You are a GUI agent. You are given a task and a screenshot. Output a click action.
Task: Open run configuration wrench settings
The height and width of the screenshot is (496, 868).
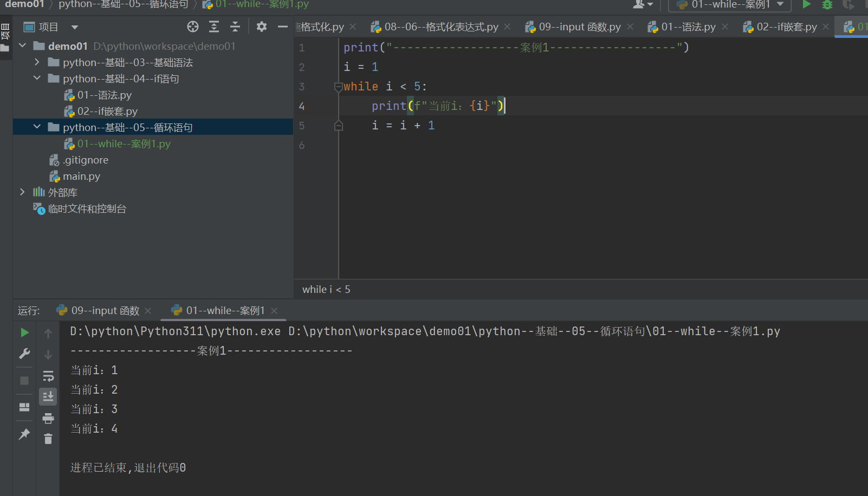pos(24,354)
